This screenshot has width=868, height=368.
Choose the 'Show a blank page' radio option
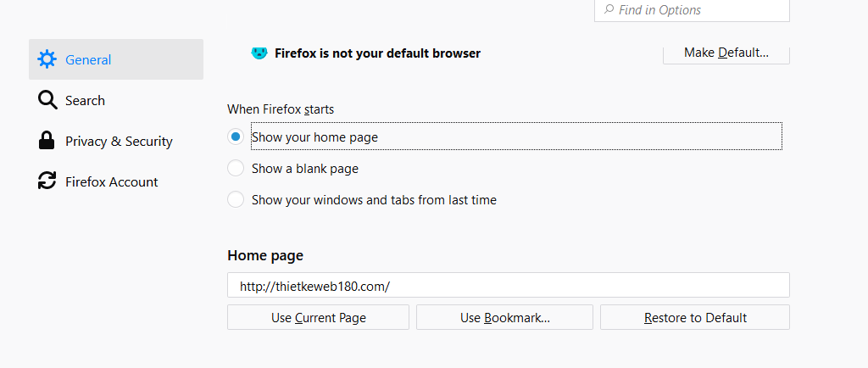pos(236,169)
